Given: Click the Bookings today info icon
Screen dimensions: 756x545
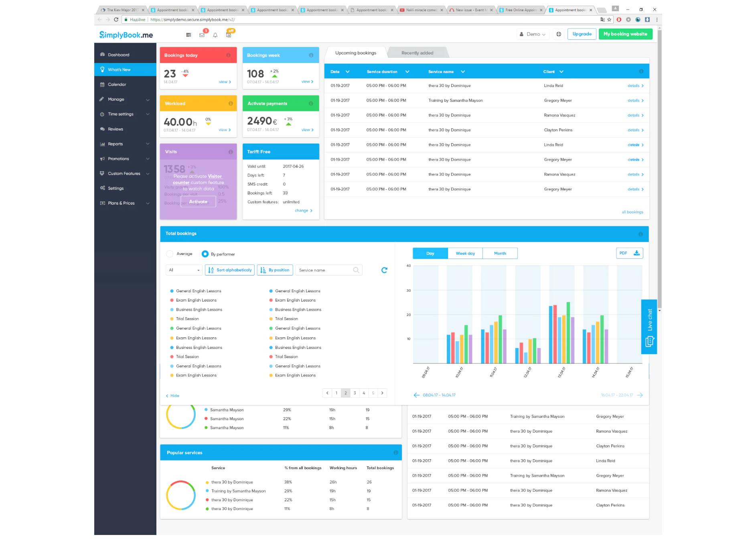Looking at the screenshot, I should click(229, 55).
